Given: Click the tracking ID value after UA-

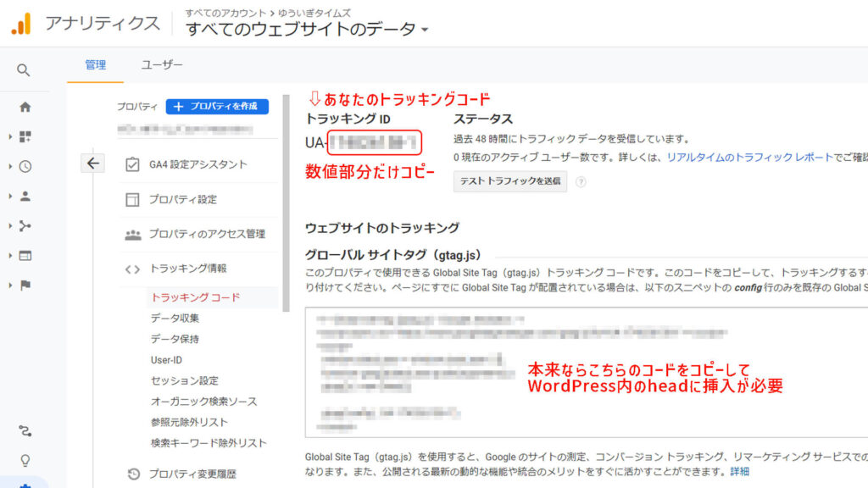Looking at the screenshot, I should 374,142.
